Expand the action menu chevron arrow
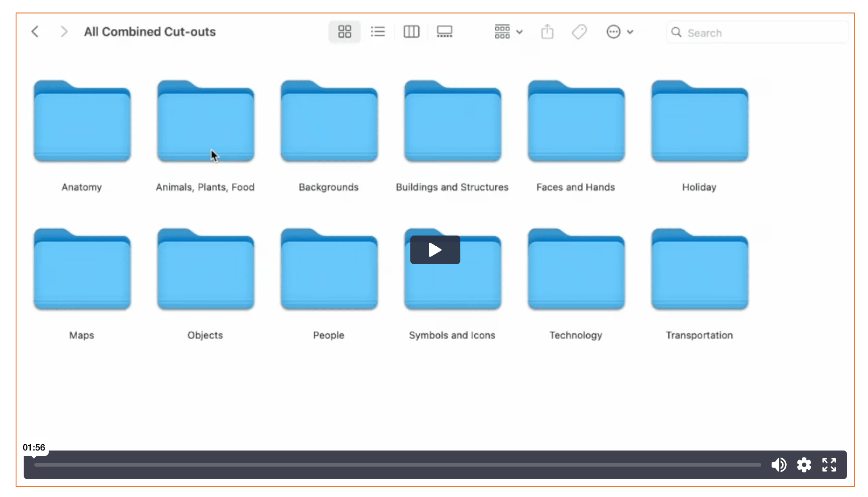Image resolution: width=868 pixels, height=497 pixels. (x=630, y=32)
